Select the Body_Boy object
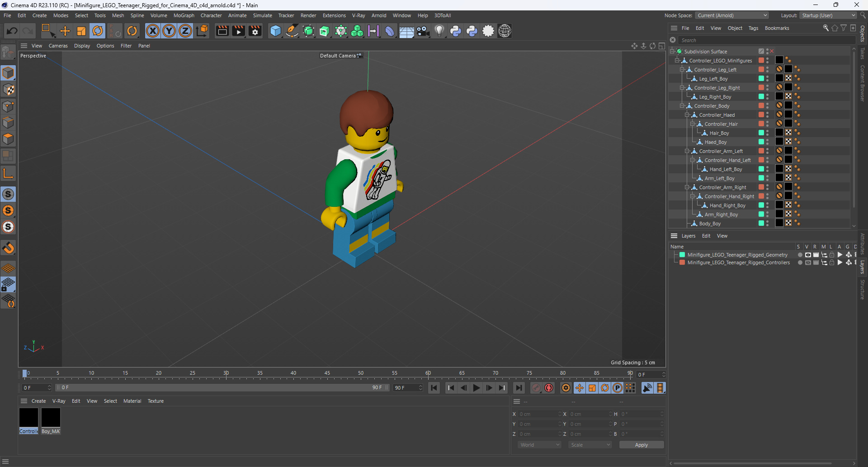This screenshot has height=467, width=868. click(x=710, y=224)
